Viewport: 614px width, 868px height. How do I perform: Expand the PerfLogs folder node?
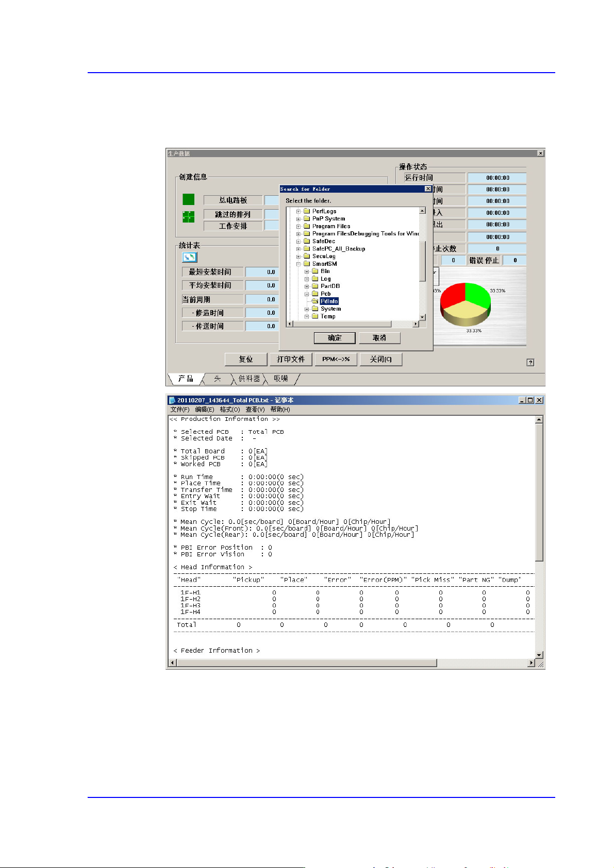298,212
